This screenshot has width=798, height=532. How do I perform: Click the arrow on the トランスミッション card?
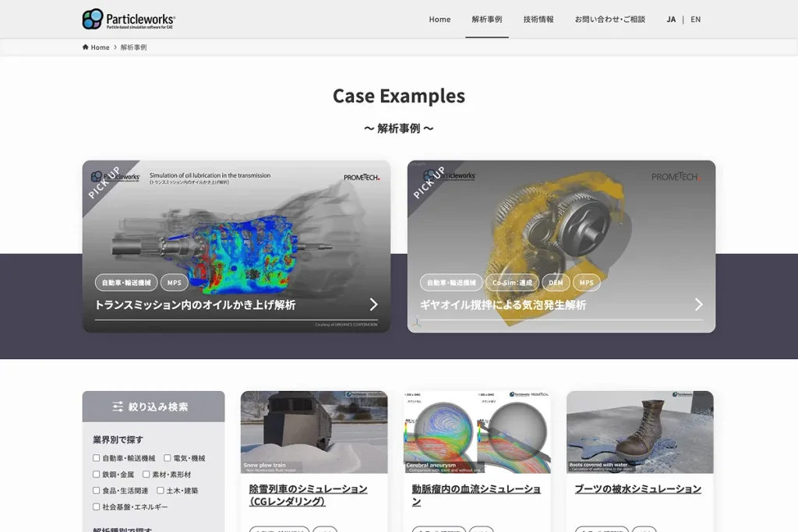tap(373, 304)
